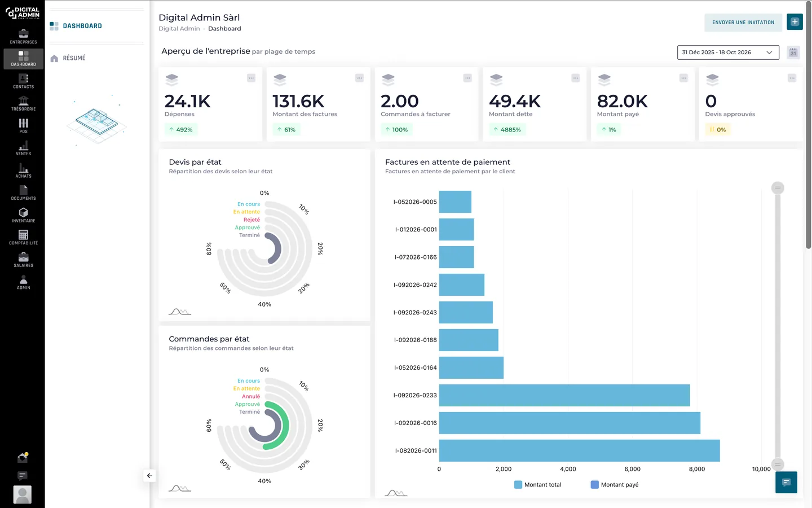Toggle Rejeté legend in Devis chart
The width and height of the screenshot is (812, 508).
point(251,220)
